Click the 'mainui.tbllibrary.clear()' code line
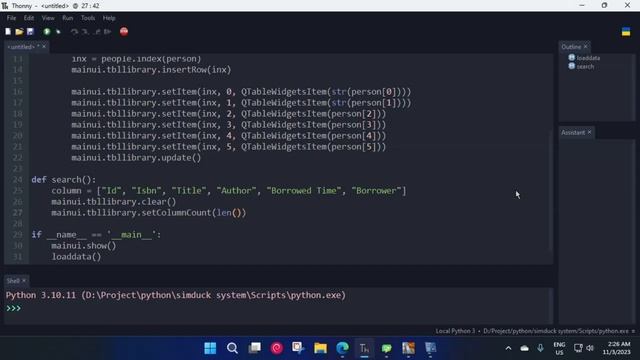 (113, 202)
